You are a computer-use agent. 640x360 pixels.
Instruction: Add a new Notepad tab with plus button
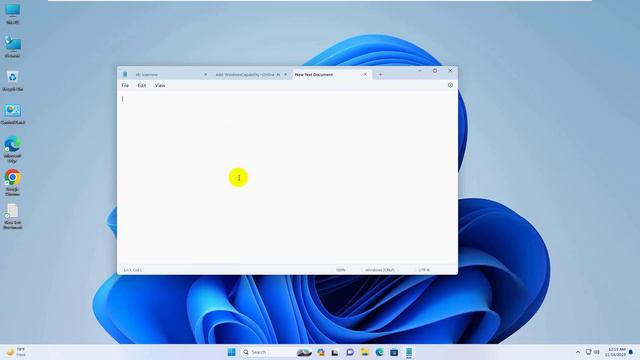(380, 75)
